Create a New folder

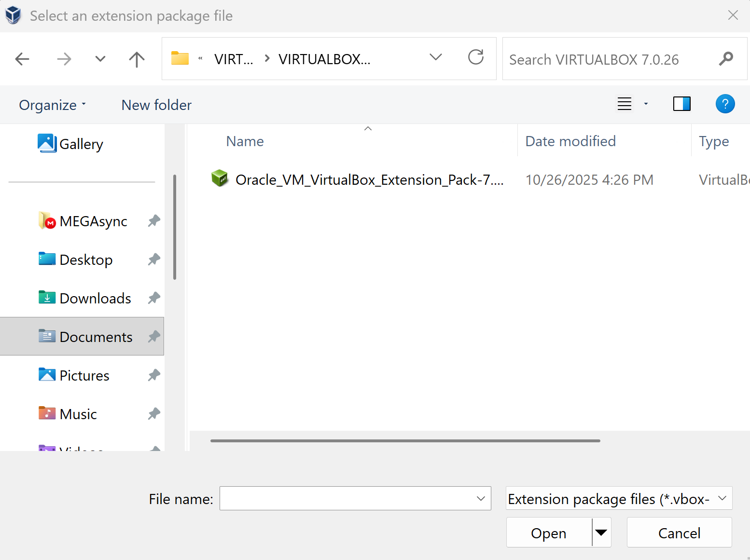[x=156, y=105]
